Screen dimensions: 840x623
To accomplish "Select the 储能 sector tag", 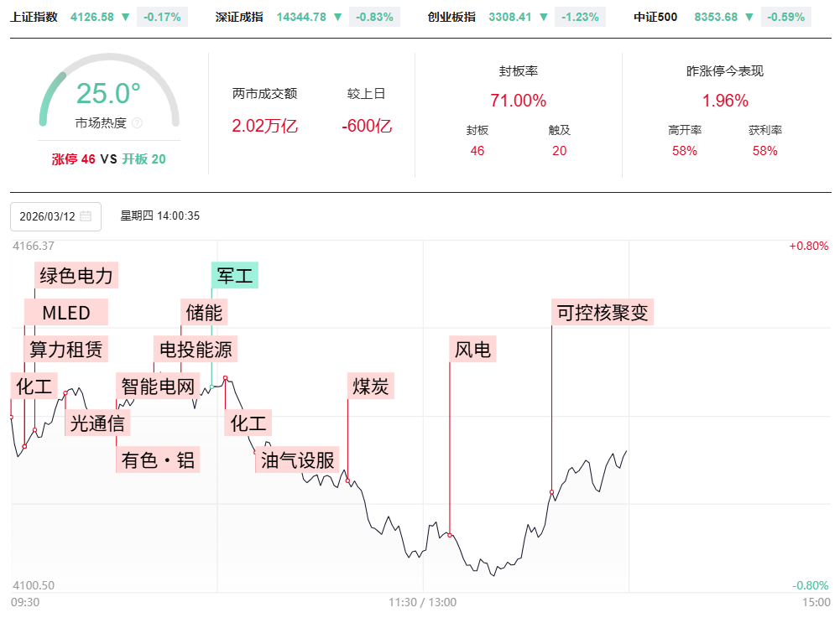I will point(204,313).
